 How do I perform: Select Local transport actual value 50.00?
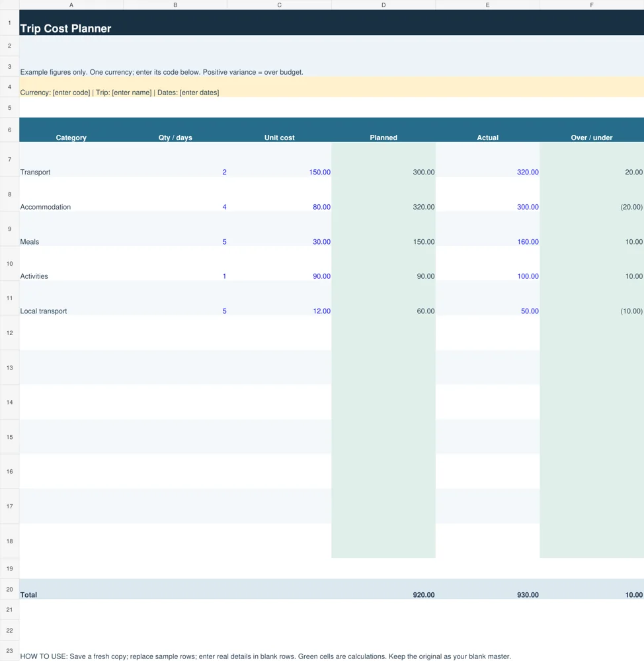pyautogui.click(x=487, y=298)
